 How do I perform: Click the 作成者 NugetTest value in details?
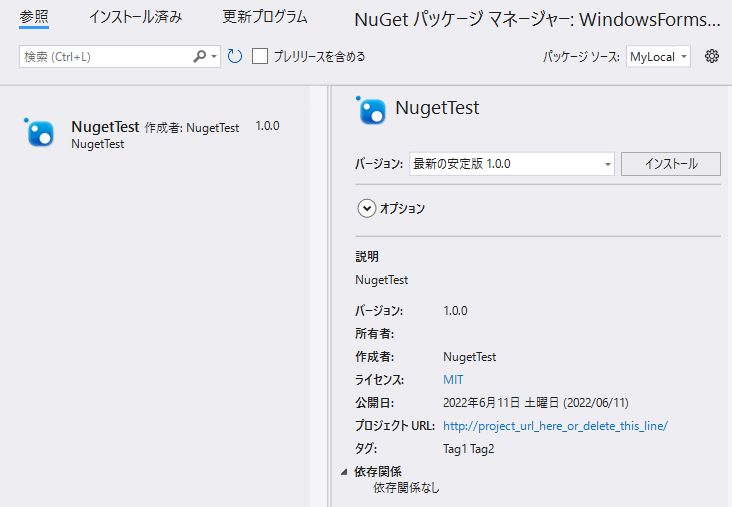tap(470, 357)
